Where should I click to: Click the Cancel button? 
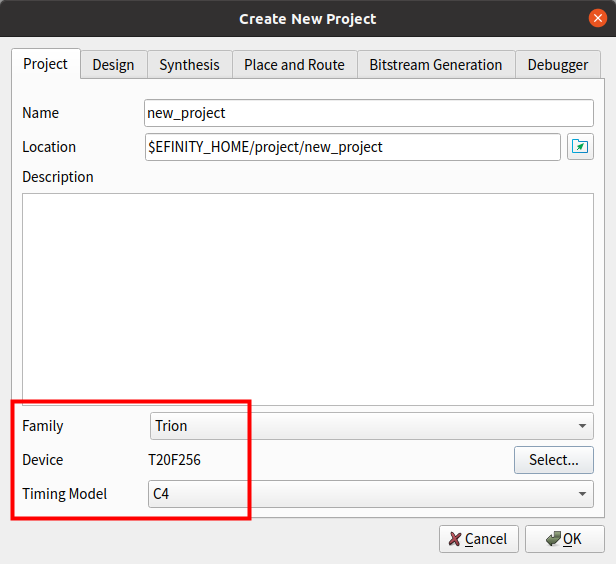click(x=478, y=539)
